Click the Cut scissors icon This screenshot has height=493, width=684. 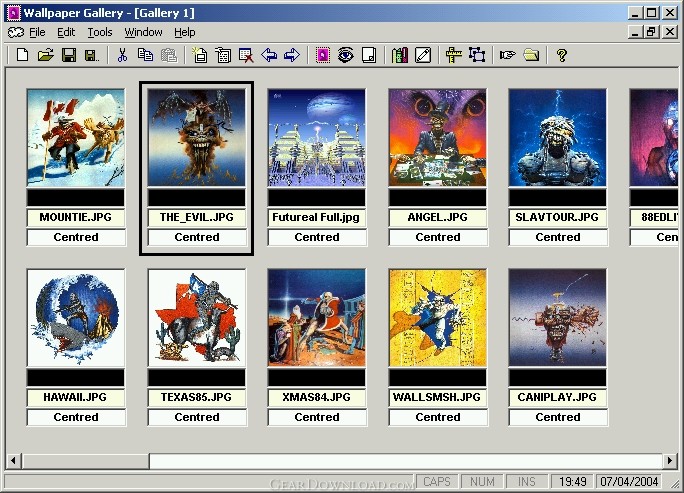coord(123,55)
